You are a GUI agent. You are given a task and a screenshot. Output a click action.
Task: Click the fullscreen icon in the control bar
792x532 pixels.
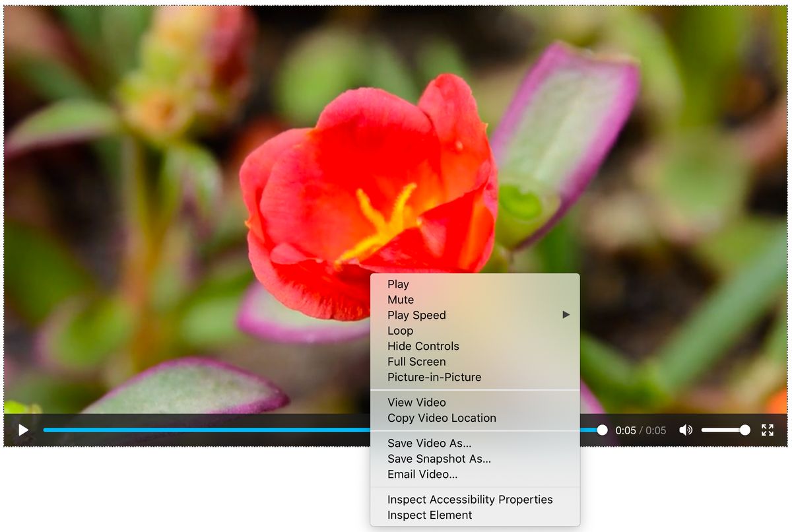coord(767,430)
